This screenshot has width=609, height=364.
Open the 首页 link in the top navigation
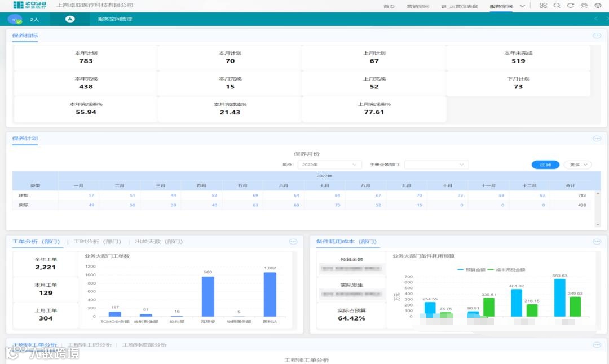[x=389, y=6]
